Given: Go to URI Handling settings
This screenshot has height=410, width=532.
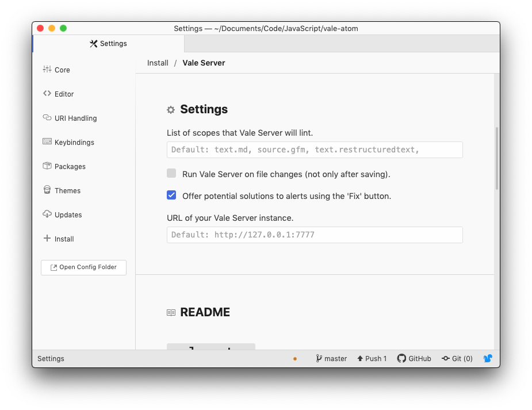Looking at the screenshot, I should tap(70, 118).
